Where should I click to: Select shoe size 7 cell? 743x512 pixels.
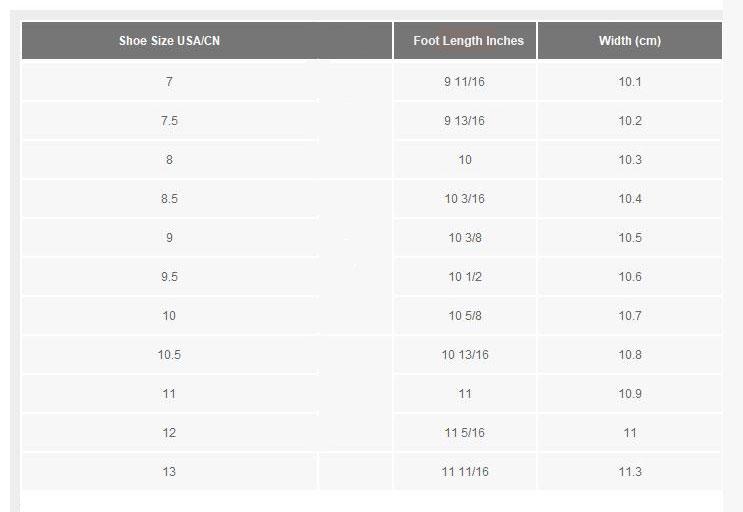point(169,82)
